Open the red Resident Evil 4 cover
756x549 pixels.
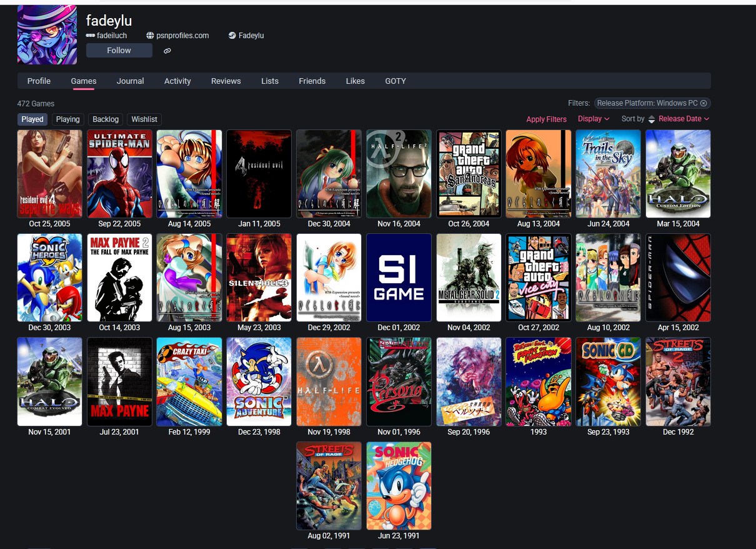259,174
